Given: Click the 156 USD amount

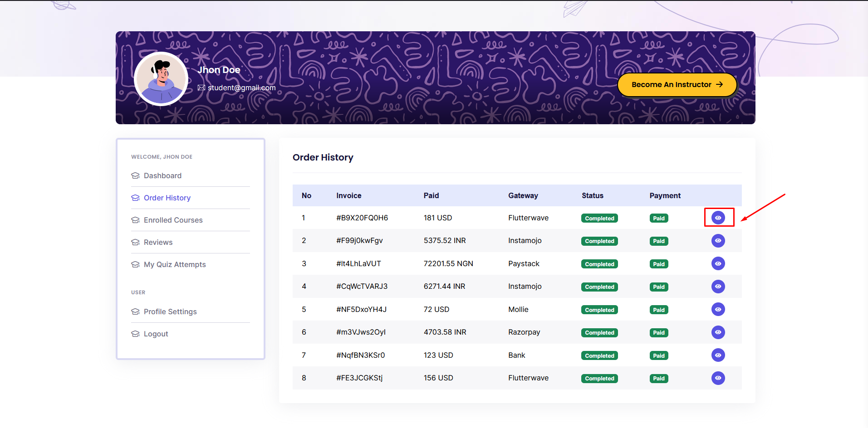Looking at the screenshot, I should click(x=438, y=378).
